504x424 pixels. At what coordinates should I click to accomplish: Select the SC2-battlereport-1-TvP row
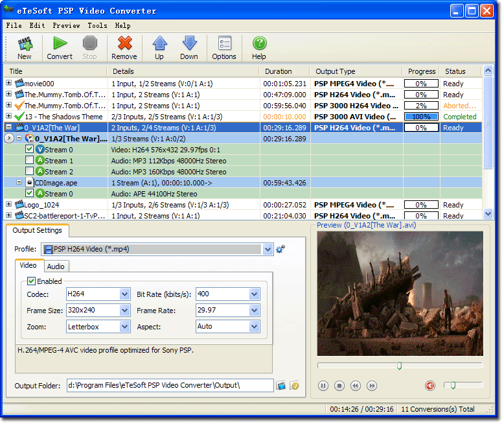click(x=243, y=215)
